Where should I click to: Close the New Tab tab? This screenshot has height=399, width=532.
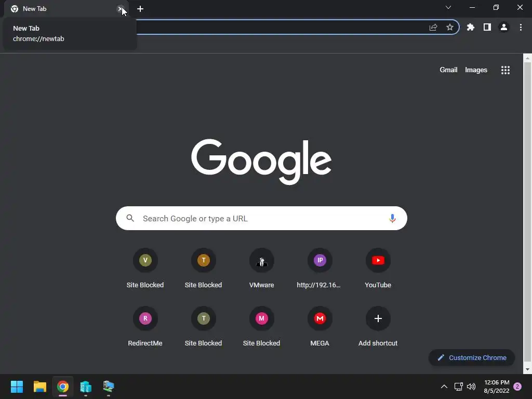point(120,9)
